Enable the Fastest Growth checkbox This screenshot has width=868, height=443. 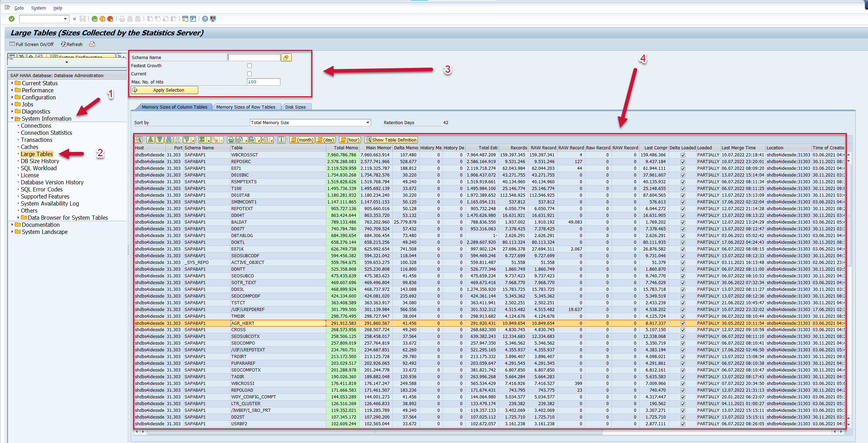(x=249, y=66)
